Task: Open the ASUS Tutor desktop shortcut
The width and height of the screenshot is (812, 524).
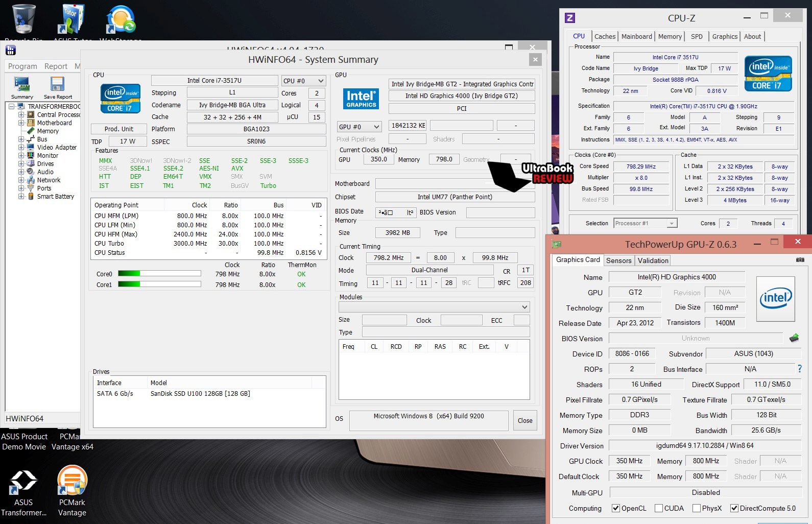Action: (72, 21)
